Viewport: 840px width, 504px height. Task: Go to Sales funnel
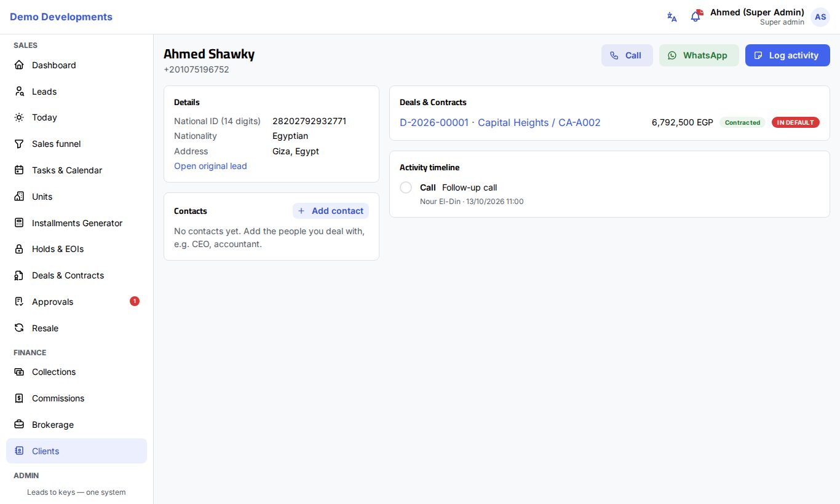coord(76,144)
